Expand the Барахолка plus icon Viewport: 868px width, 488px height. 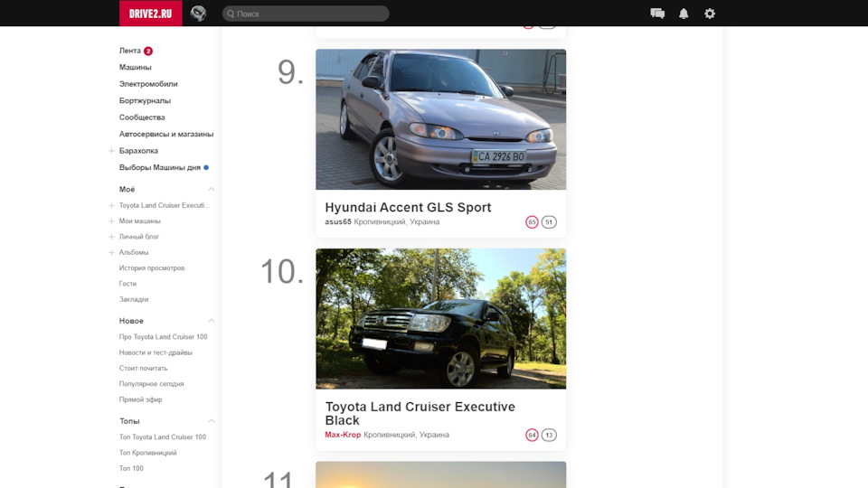111,151
